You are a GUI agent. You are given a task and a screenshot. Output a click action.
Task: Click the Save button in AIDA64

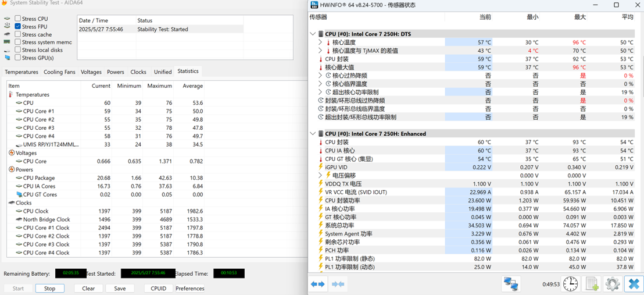(120, 289)
